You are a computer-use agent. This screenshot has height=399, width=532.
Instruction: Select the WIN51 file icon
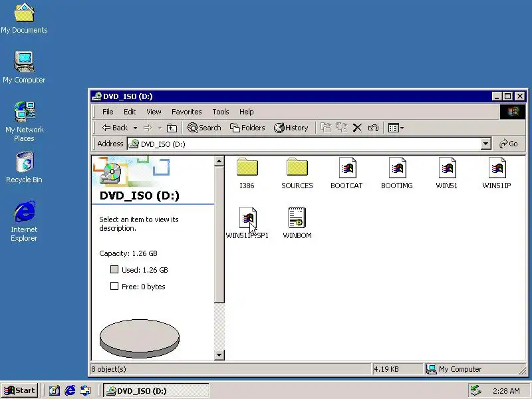(x=447, y=168)
